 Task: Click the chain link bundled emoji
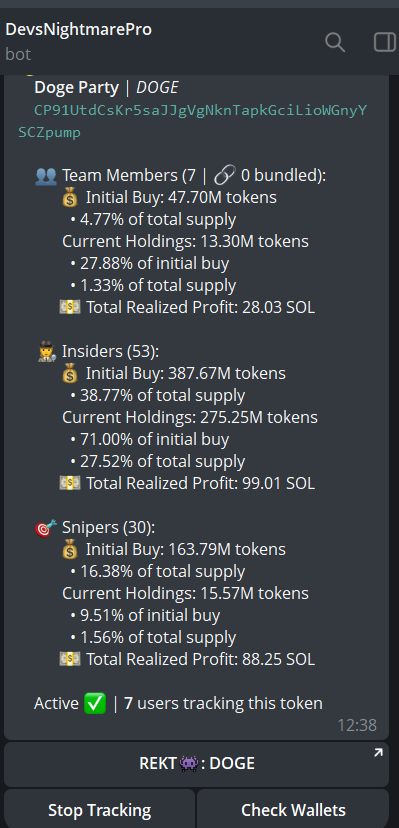tap(225, 175)
